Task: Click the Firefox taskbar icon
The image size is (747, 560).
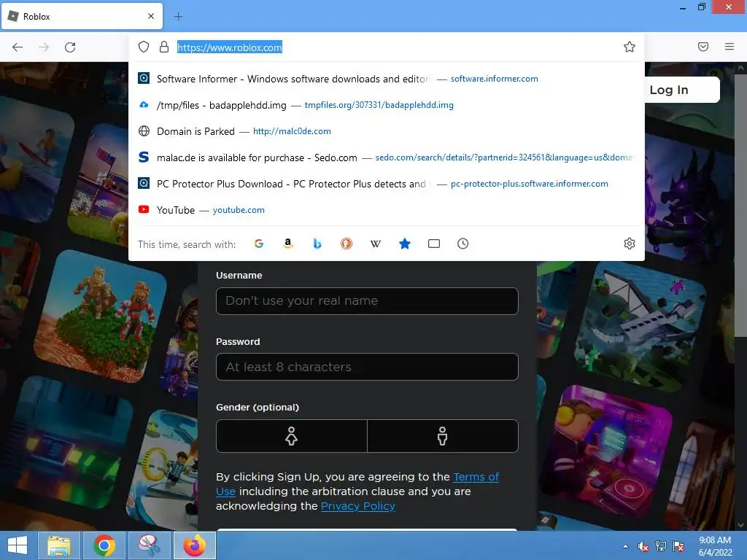Action: (x=194, y=545)
